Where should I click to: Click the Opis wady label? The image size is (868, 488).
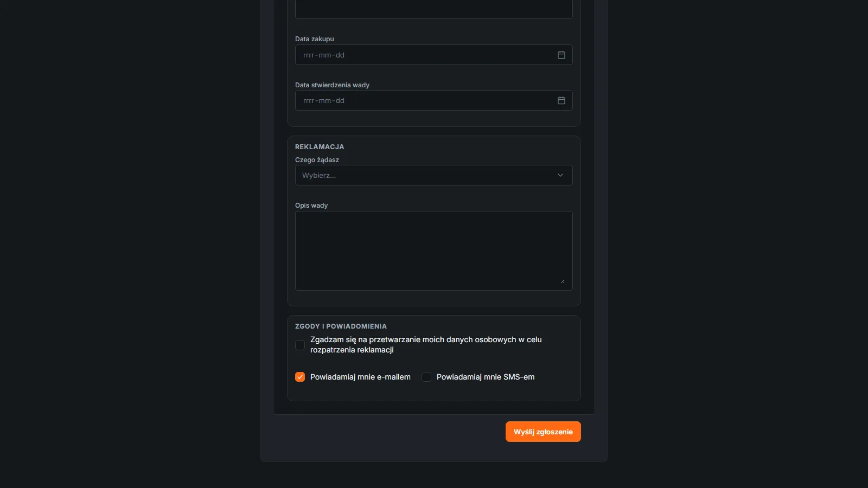(311, 206)
